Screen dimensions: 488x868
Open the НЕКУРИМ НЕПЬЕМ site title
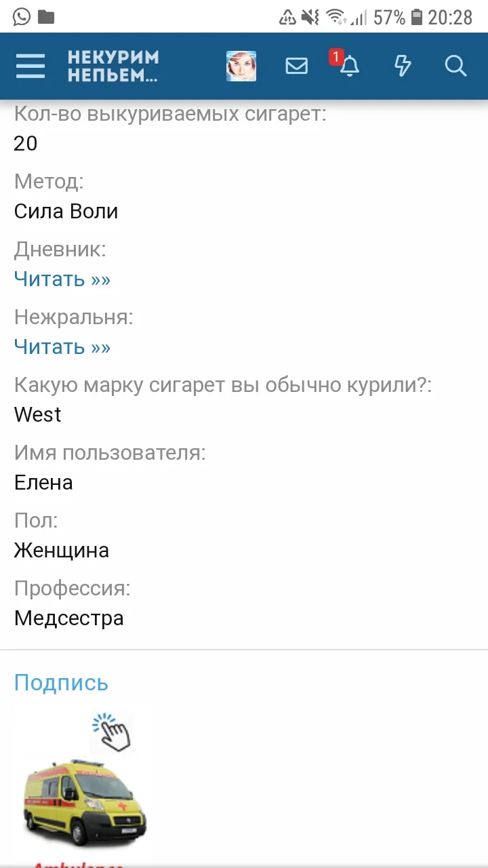click(x=113, y=66)
